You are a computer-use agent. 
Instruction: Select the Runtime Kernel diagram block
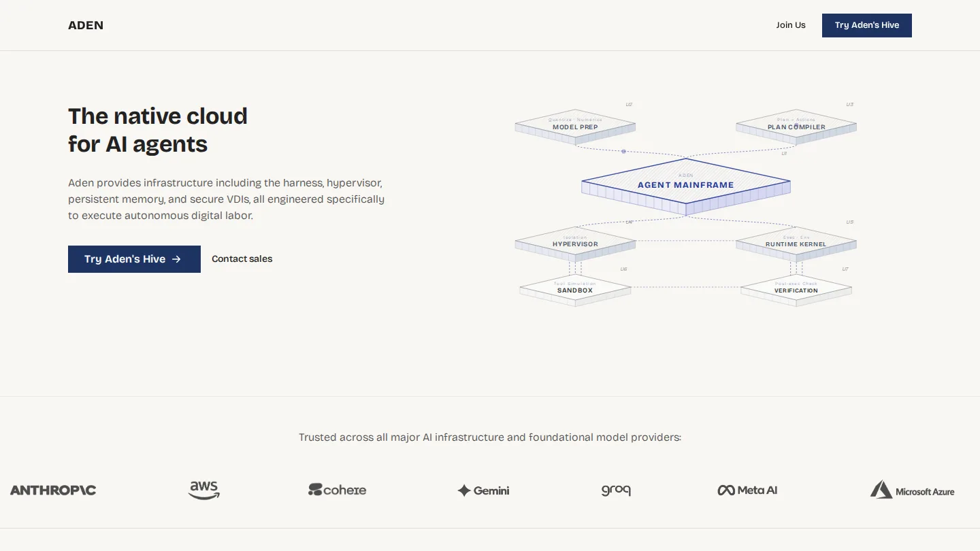796,244
